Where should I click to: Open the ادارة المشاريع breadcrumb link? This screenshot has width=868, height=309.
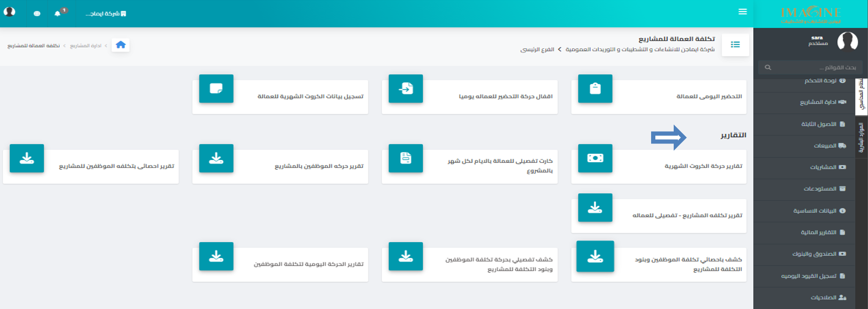click(86, 46)
